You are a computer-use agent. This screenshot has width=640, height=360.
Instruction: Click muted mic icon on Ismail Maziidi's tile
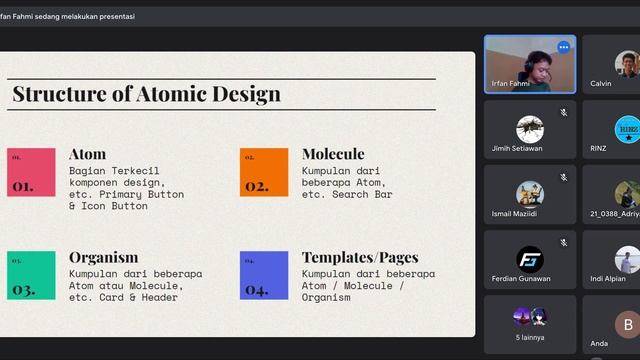[564, 178]
